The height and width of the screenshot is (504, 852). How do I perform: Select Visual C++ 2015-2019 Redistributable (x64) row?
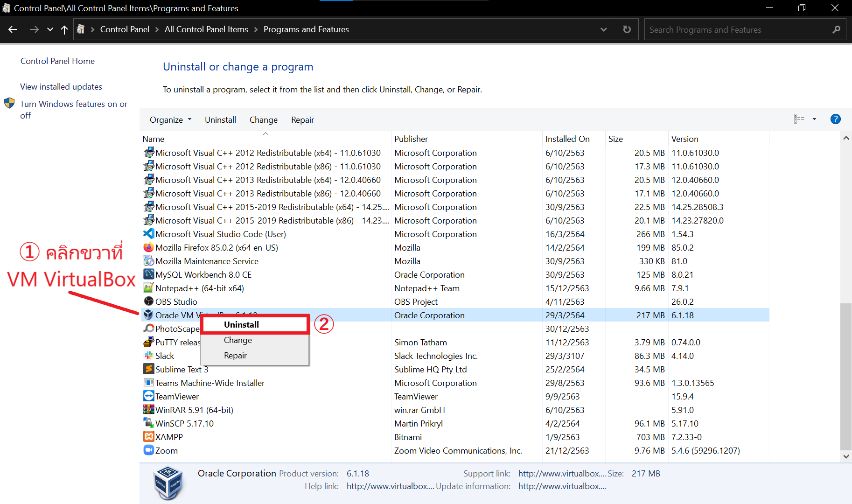pos(454,207)
